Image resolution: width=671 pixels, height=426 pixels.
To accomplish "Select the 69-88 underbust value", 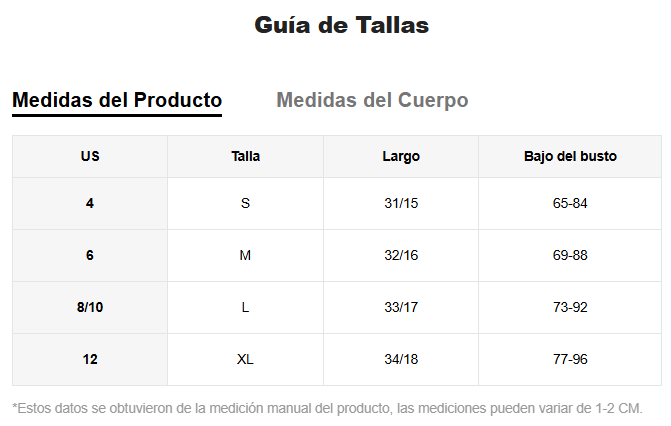I will (570, 255).
